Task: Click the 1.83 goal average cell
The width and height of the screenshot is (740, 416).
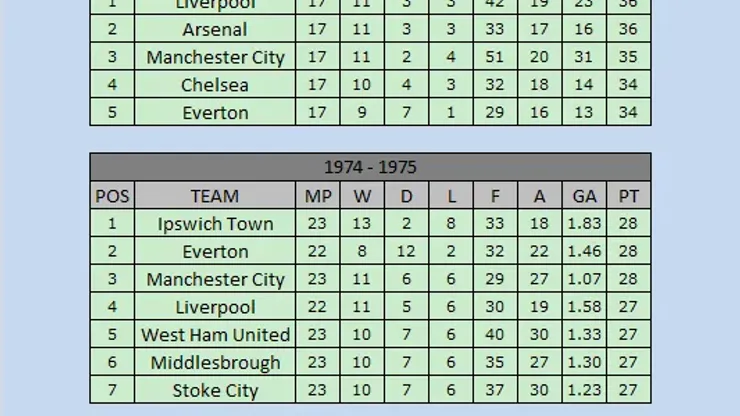Action: click(584, 224)
